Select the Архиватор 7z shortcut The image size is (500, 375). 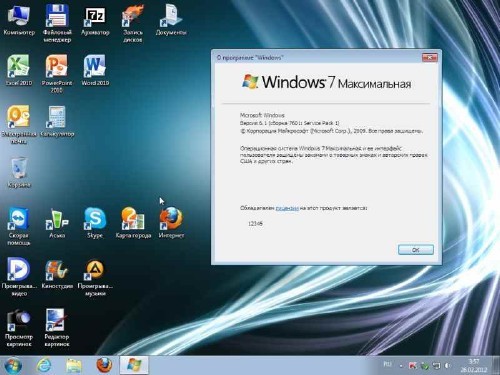tap(95, 21)
